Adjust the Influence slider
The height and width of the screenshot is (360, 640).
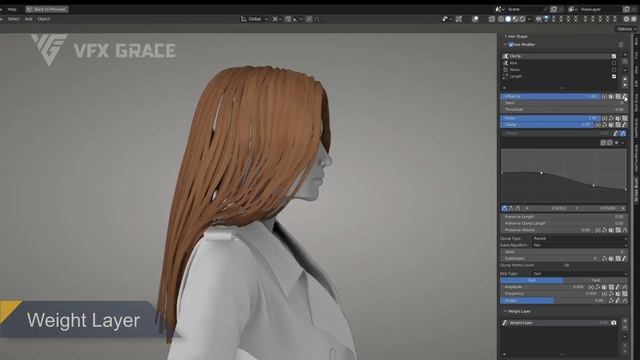(x=550, y=96)
